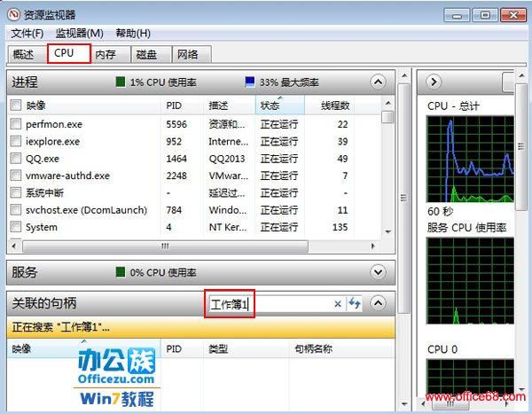This screenshot has height=414, width=532.
Task: Open the 帮助(H) menu
Action: tap(133, 34)
